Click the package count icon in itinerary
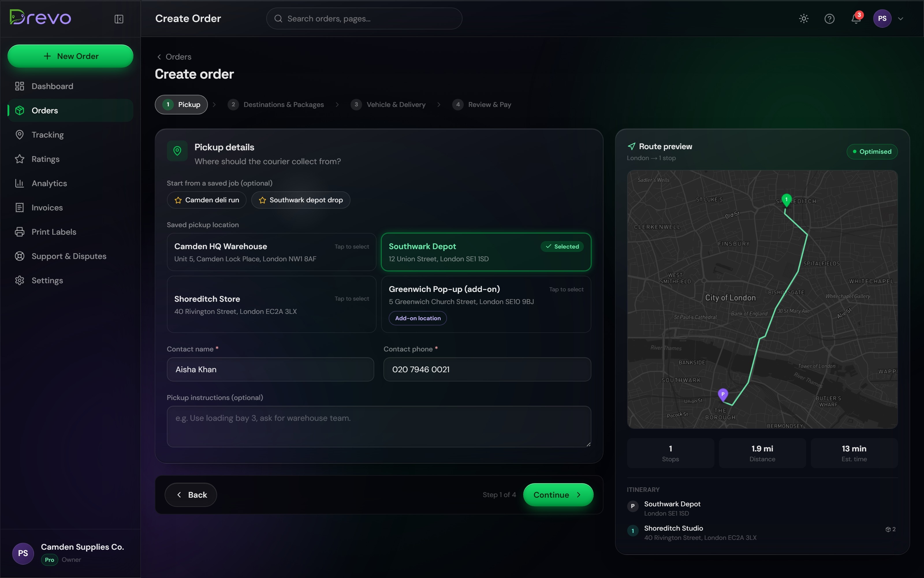Screen dimensions: 924x578 click(888, 529)
